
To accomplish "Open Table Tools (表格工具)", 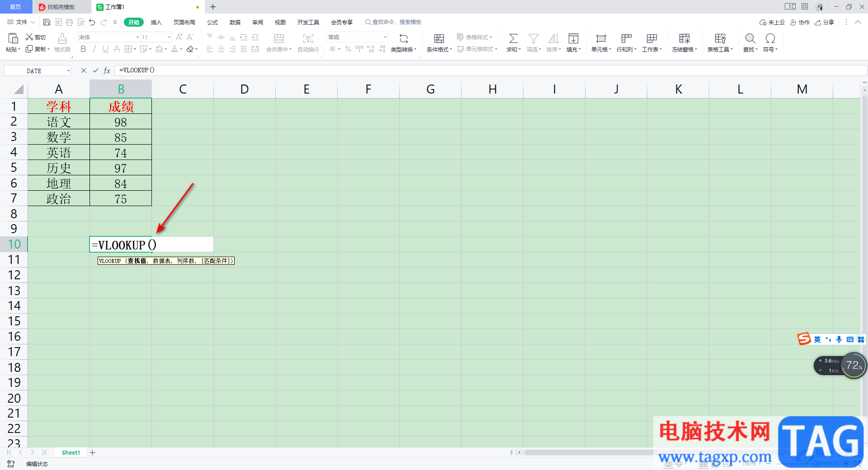I will [x=720, y=42].
